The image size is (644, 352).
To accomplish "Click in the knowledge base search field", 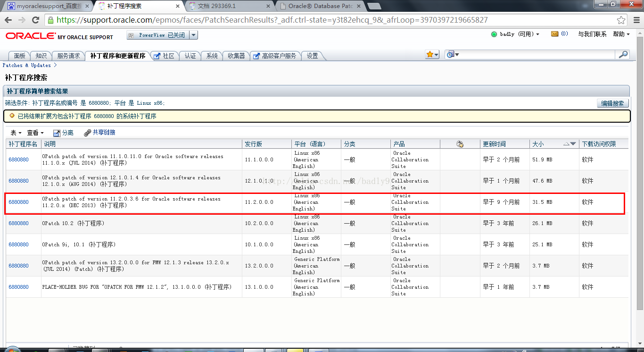I will point(537,55).
